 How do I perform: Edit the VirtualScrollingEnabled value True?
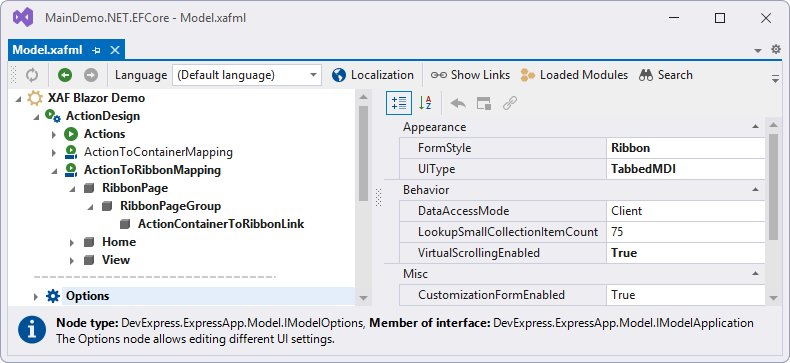[686, 253]
